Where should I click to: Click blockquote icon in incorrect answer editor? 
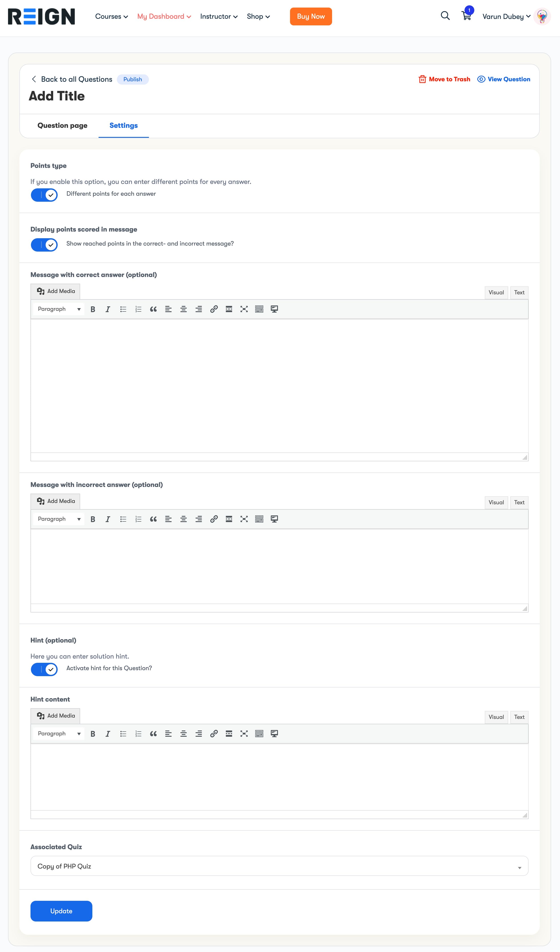coord(153,519)
